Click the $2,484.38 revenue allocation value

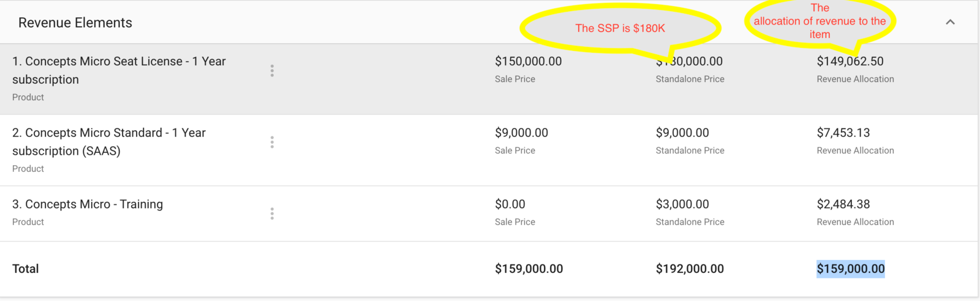843,204
